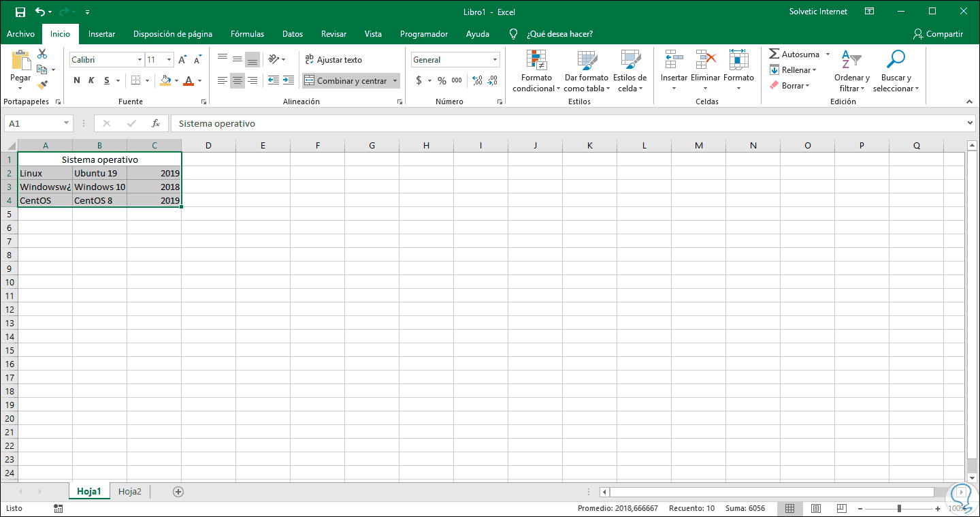Screen dimensions: 980x517
Task: Click the percent style icon
Action: [442, 80]
